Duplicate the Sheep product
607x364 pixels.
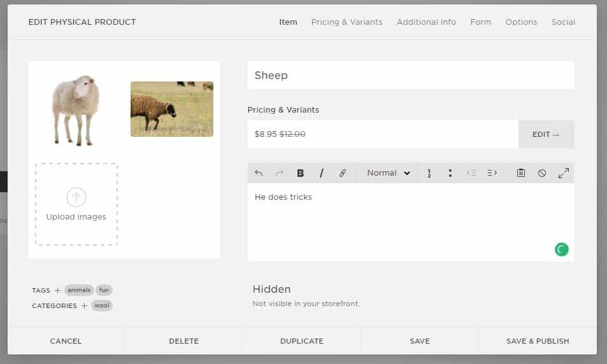tap(301, 341)
